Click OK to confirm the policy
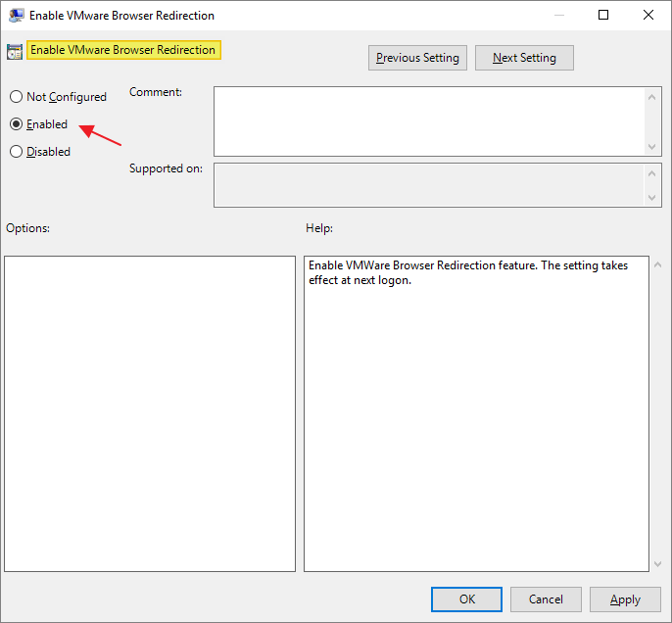The width and height of the screenshot is (672, 623). pyautogui.click(x=466, y=599)
